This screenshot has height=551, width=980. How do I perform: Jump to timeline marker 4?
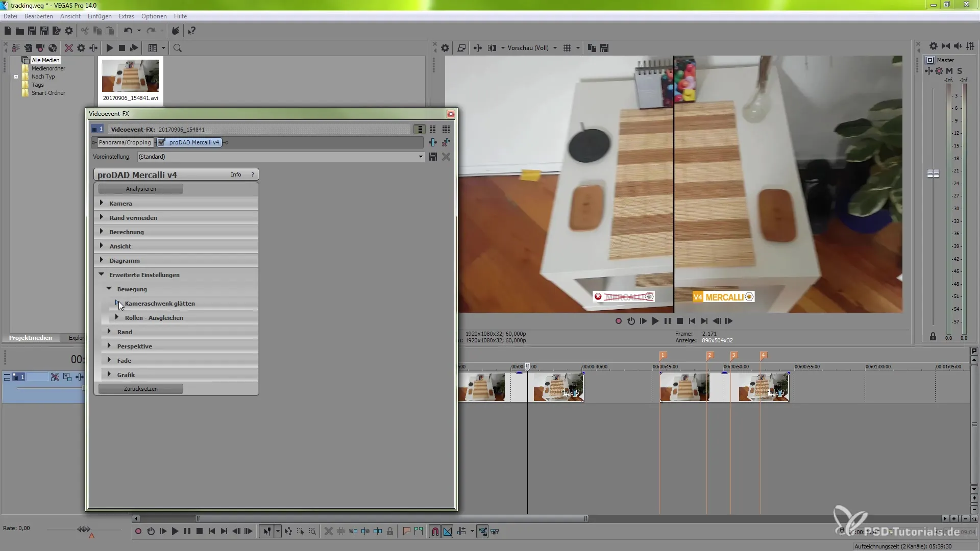763,355
